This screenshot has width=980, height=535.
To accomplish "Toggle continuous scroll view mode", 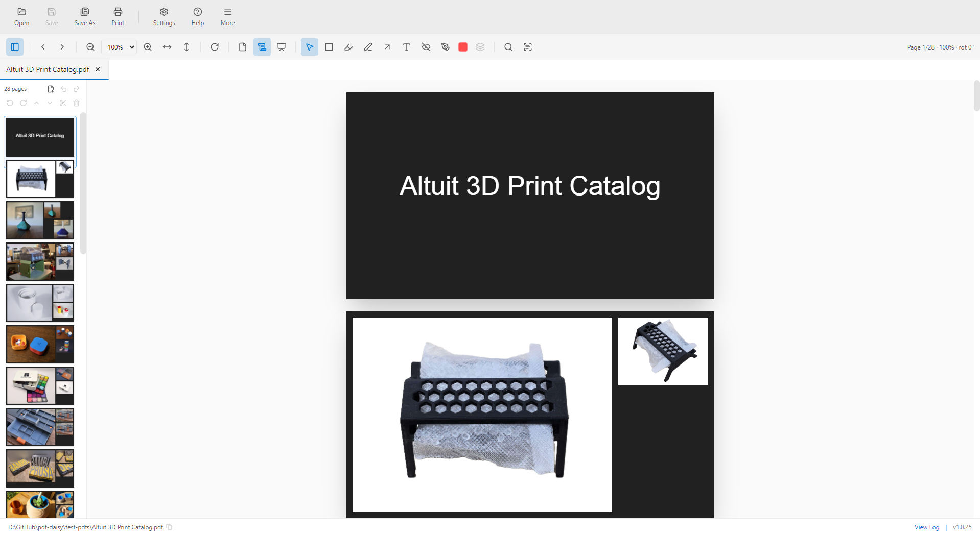I will [x=262, y=47].
